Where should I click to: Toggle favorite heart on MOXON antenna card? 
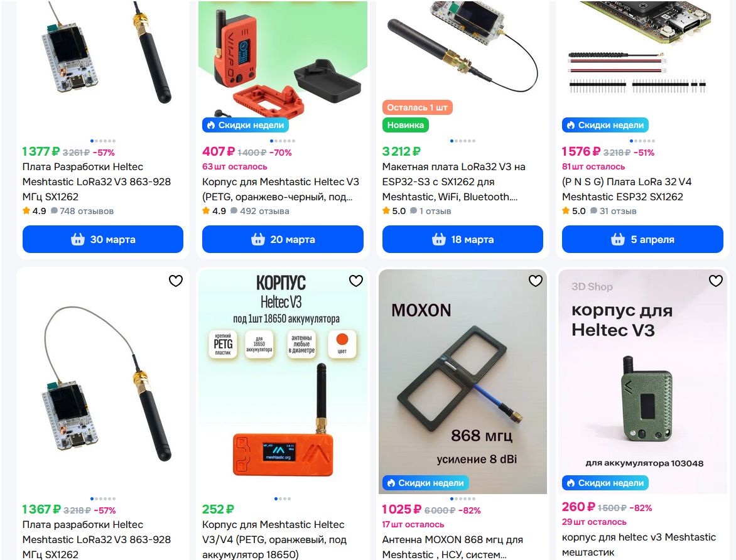[536, 281]
